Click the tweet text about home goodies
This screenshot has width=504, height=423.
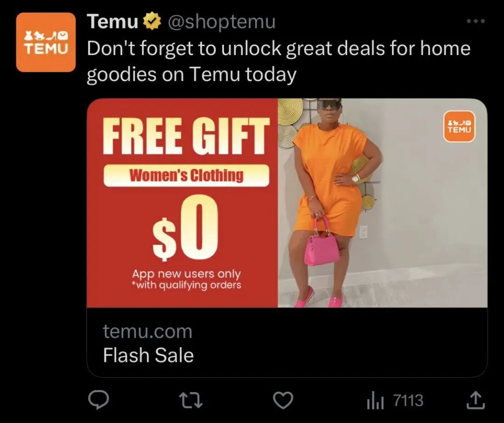pos(278,62)
